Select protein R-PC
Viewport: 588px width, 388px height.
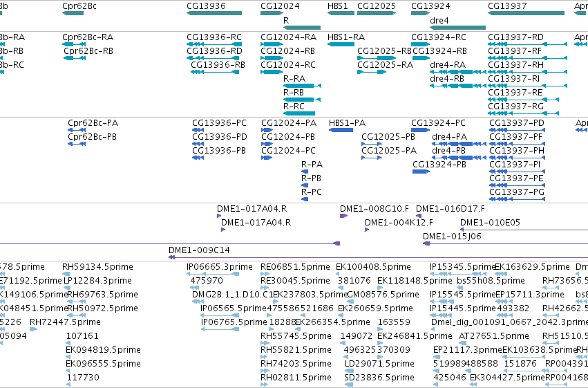(x=305, y=200)
